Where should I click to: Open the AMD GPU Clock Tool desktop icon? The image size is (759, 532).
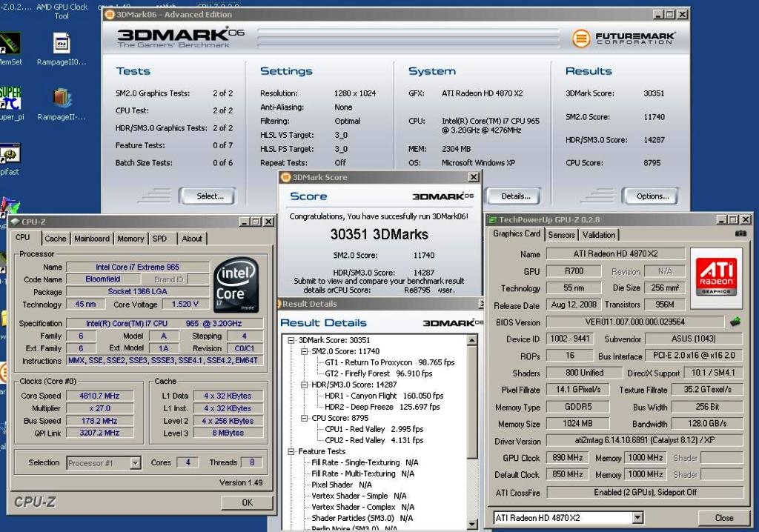tap(62, 11)
